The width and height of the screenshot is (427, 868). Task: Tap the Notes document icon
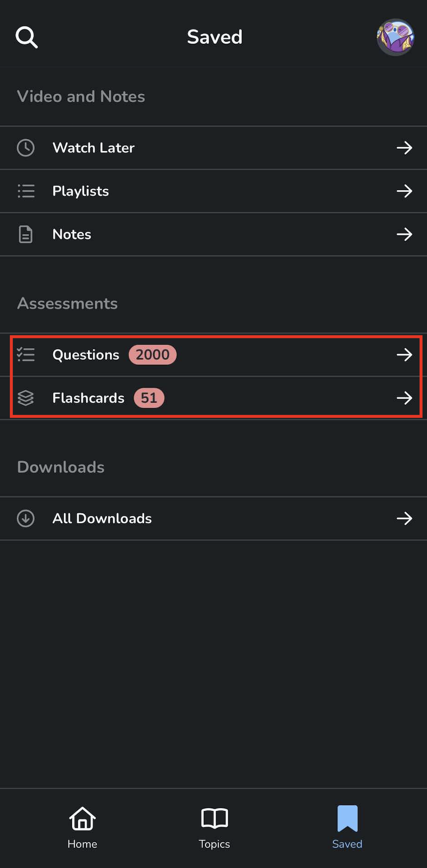26,234
